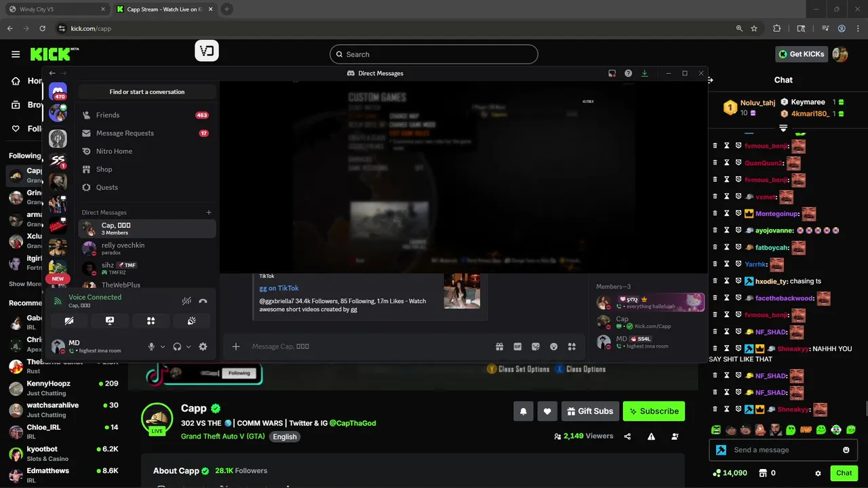
Task: Click Find or start a conversation box
Action: tap(147, 91)
